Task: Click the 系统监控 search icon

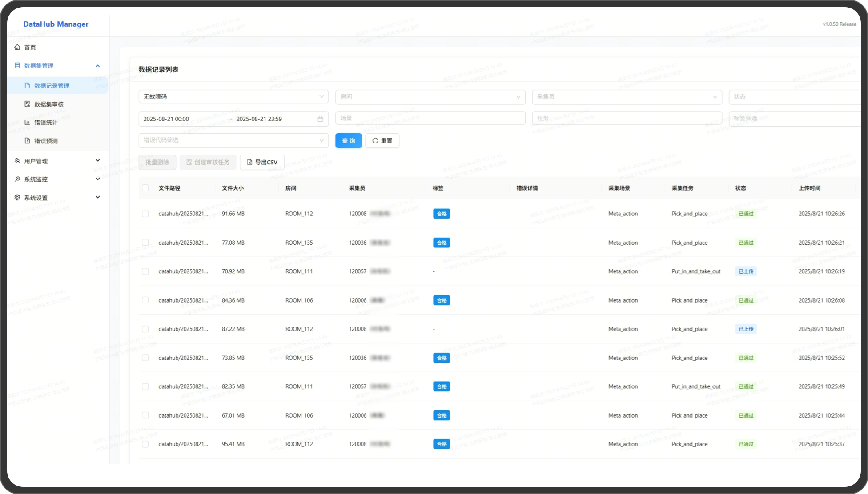Action: tap(17, 179)
